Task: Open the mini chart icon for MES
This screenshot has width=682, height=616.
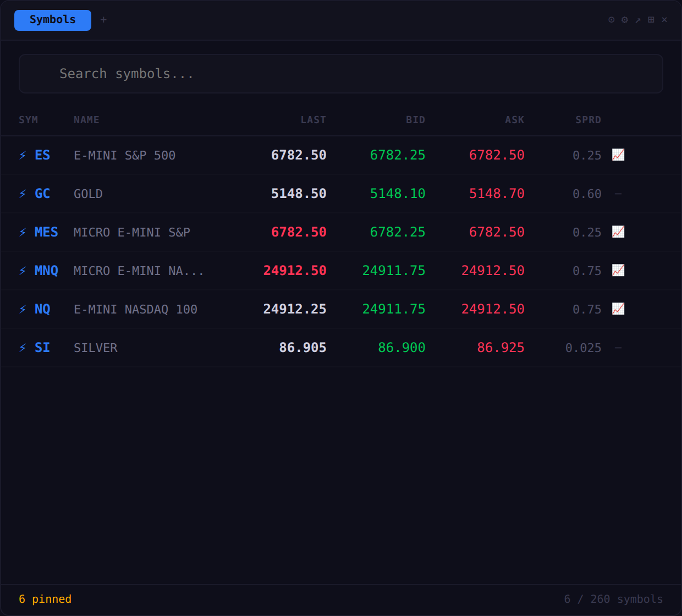Action: (618, 232)
